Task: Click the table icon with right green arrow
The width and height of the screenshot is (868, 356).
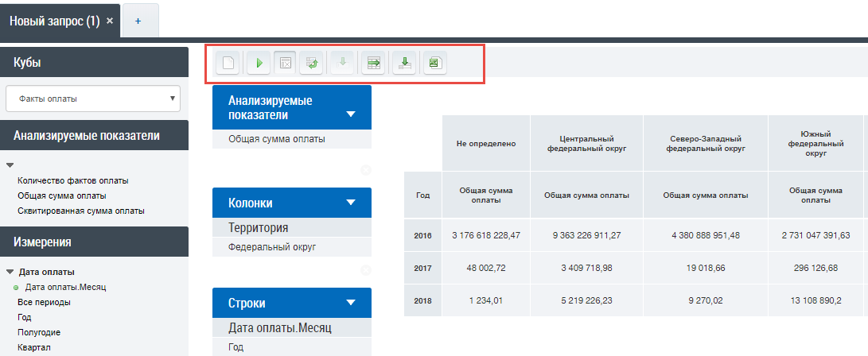Action: coord(374,64)
